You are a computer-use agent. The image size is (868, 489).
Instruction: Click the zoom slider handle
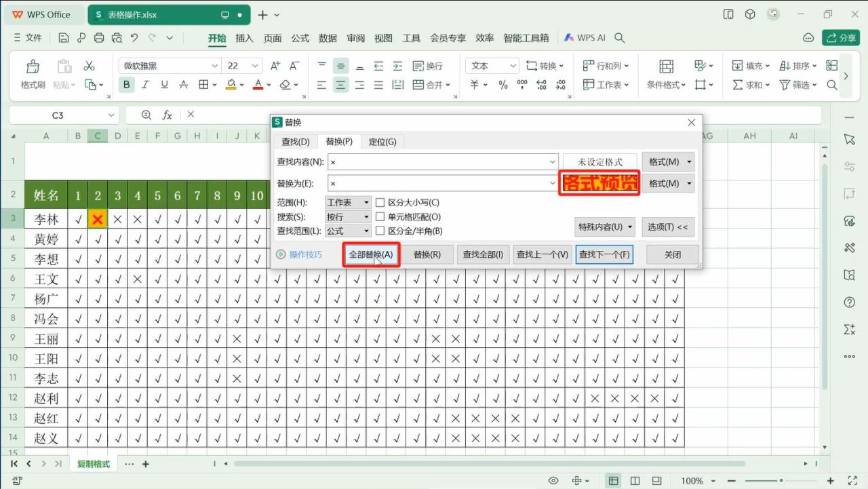tap(781, 480)
